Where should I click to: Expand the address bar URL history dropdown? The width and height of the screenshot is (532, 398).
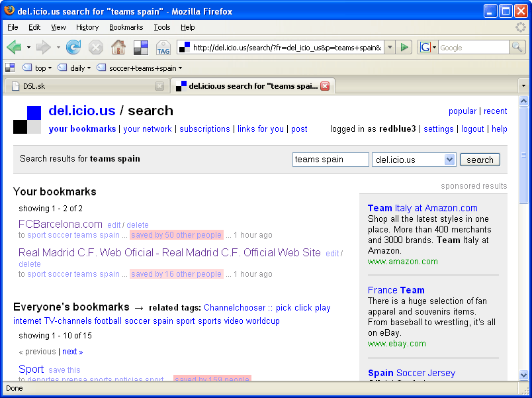pos(390,48)
